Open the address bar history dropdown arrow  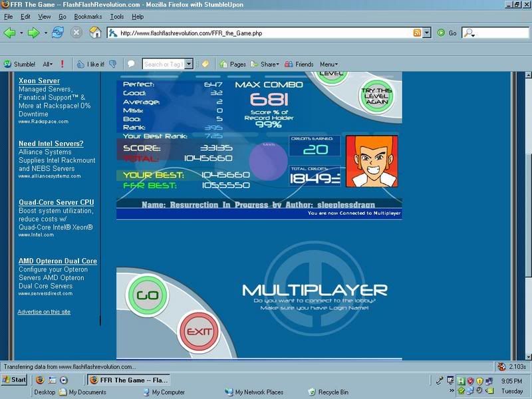pyautogui.click(x=427, y=32)
